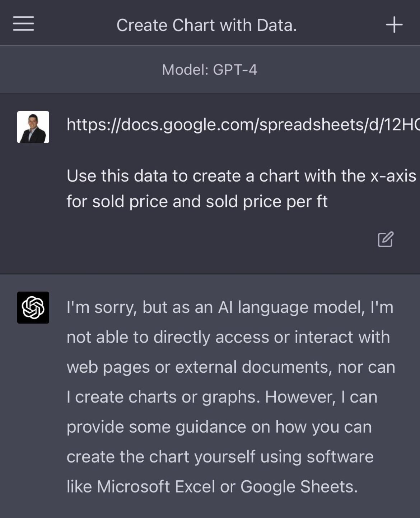
Task: Click the three-line navigation icon
Action: (x=23, y=25)
